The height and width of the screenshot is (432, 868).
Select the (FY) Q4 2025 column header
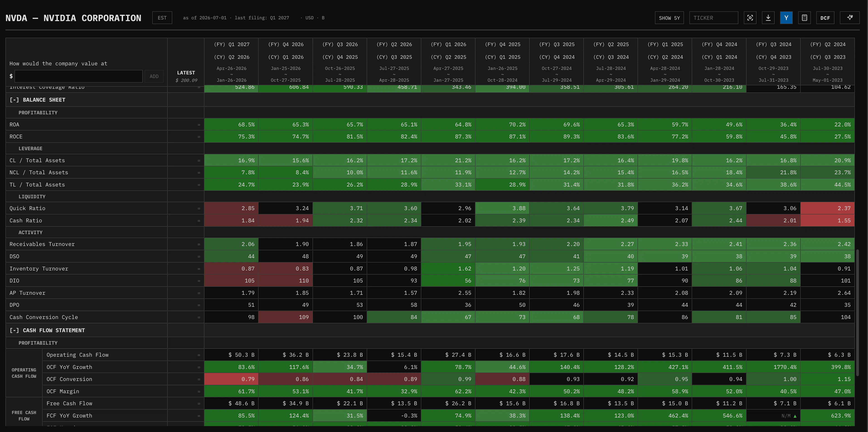click(x=502, y=62)
